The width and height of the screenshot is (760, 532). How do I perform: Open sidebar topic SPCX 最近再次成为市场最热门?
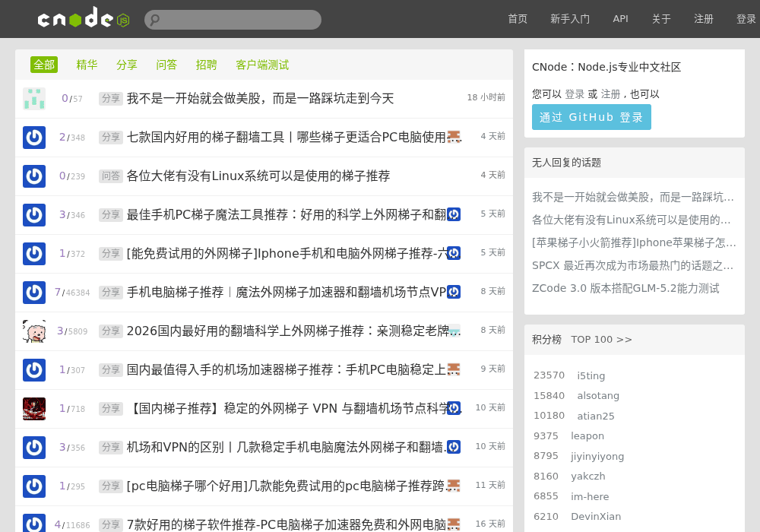(x=632, y=265)
